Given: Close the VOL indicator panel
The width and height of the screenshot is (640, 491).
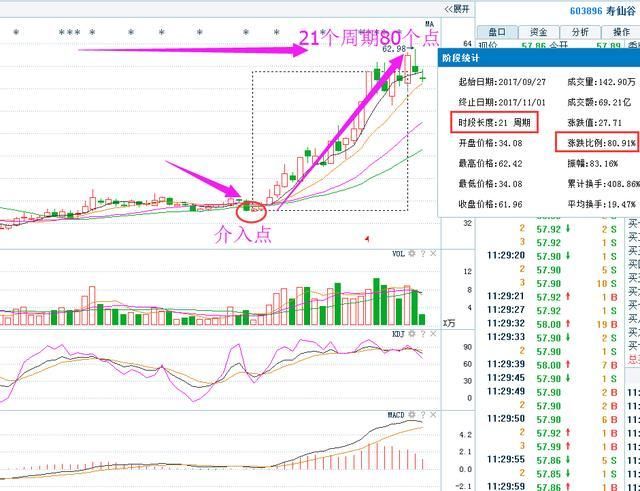Looking at the screenshot, I should pyautogui.click(x=433, y=254).
